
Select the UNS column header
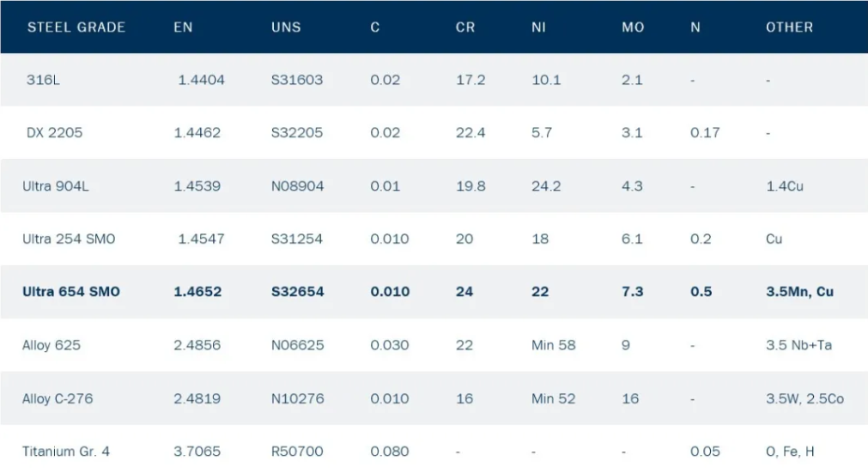coord(286,27)
